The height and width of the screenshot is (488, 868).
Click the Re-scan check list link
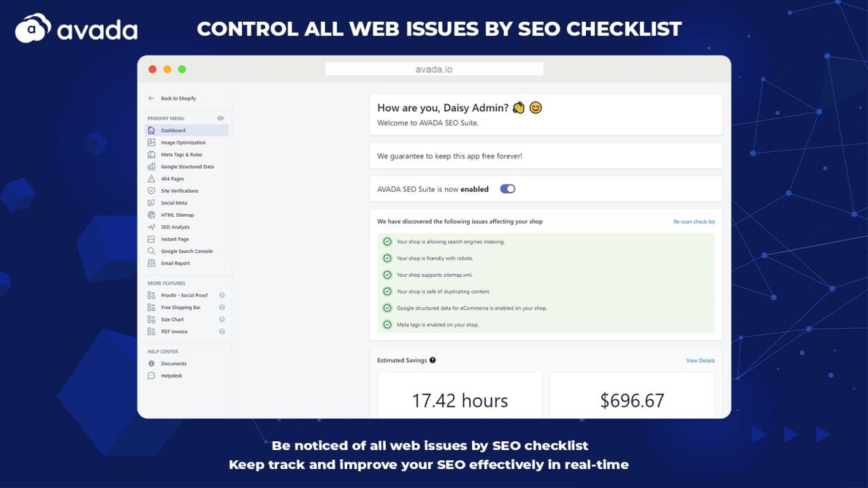[694, 222]
